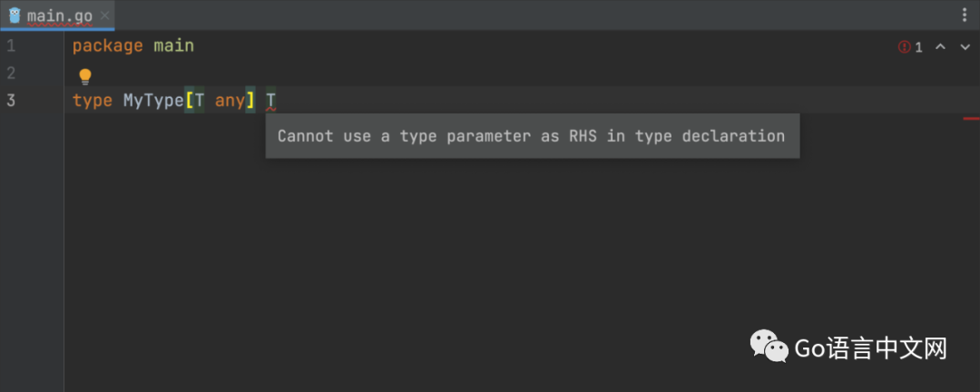Click line number 3 in gutter

tap(11, 100)
